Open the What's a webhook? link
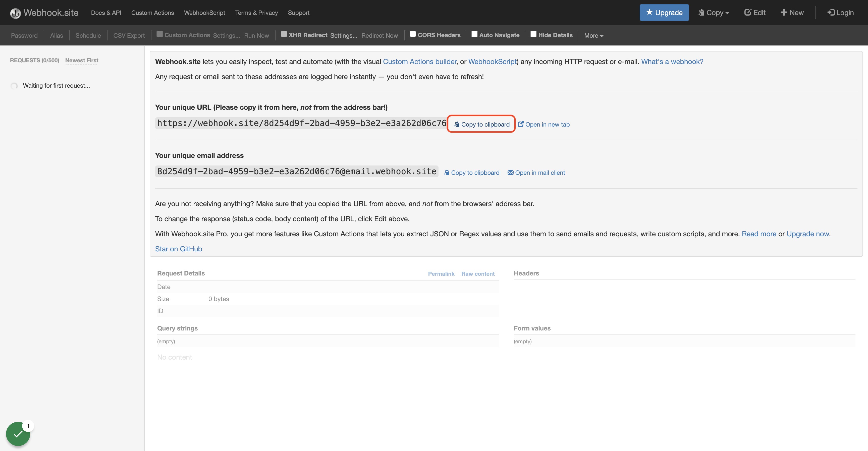868x451 pixels. (672, 61)
